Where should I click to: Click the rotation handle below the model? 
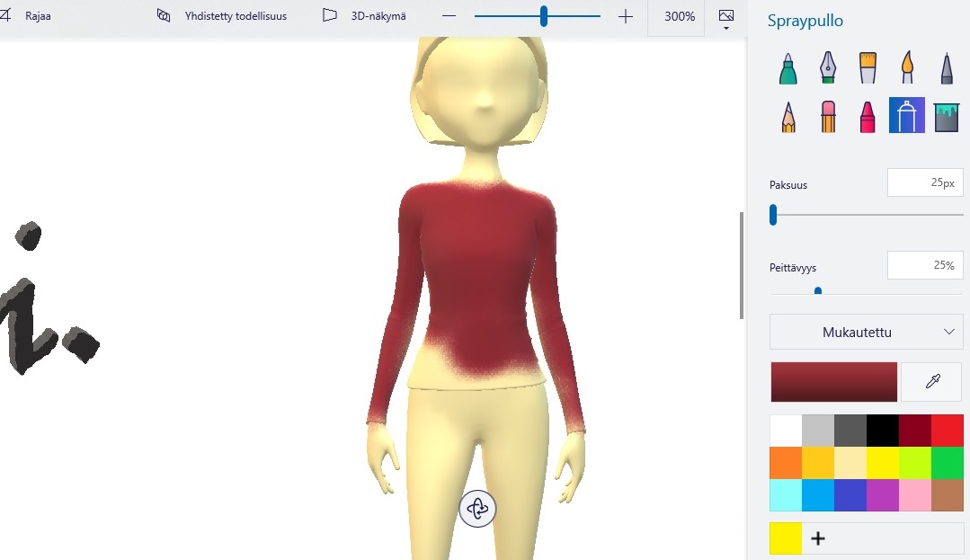(x=477, y=509)
